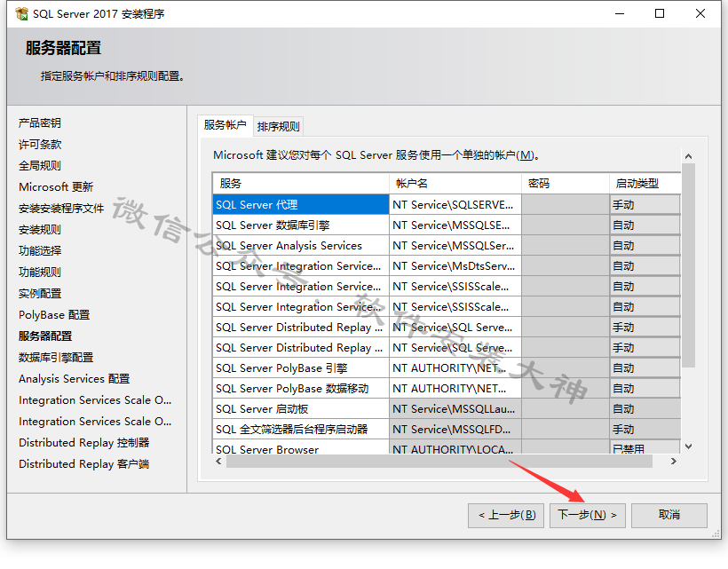Click the PolyBase 配置 step in the sidebar
The image size is (728, 569).
pos(54,315)
